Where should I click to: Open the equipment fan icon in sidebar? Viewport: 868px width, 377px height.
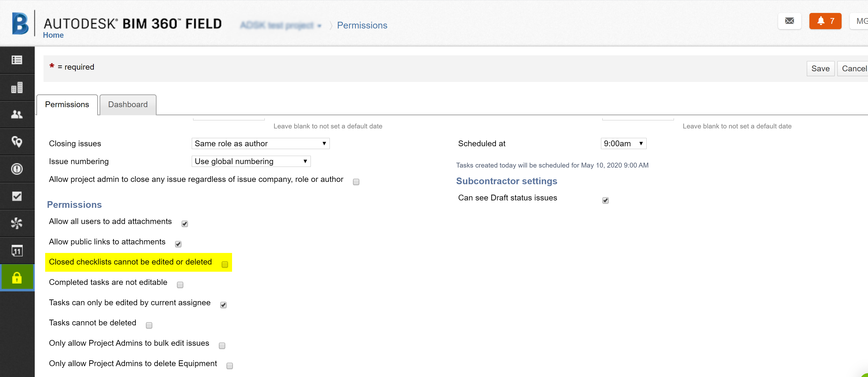click(17, 223)
